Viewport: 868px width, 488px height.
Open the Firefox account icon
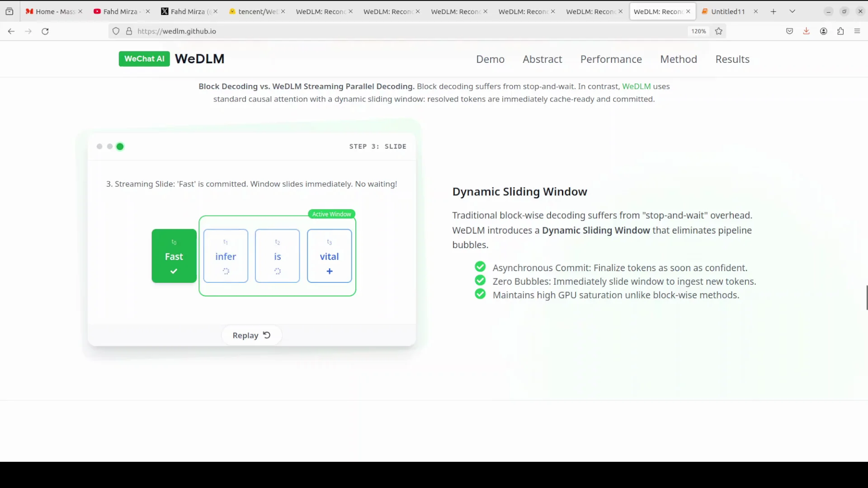coord(823,31)
